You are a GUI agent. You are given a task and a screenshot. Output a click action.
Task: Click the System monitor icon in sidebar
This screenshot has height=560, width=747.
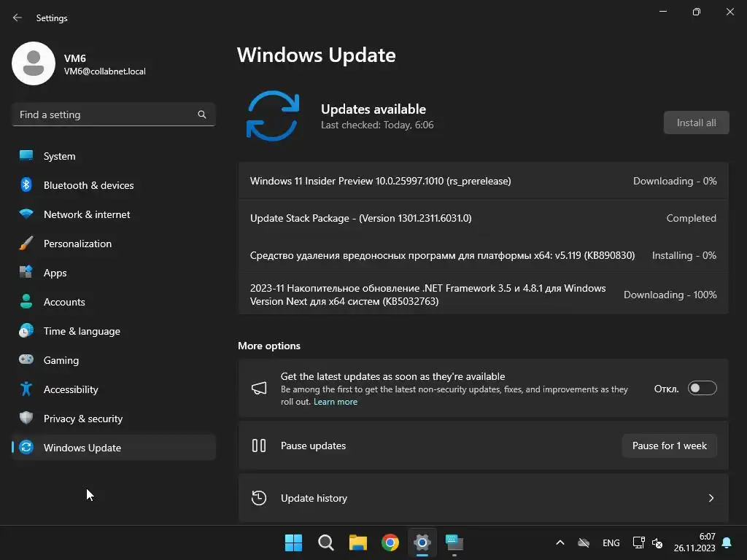[26, 156]
